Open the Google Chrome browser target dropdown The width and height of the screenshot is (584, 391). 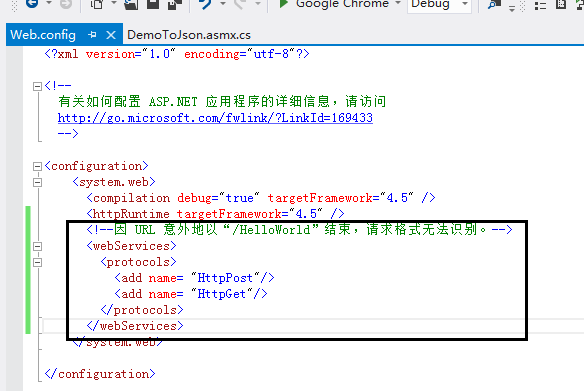pyautogui.click(x=398, y=3)
